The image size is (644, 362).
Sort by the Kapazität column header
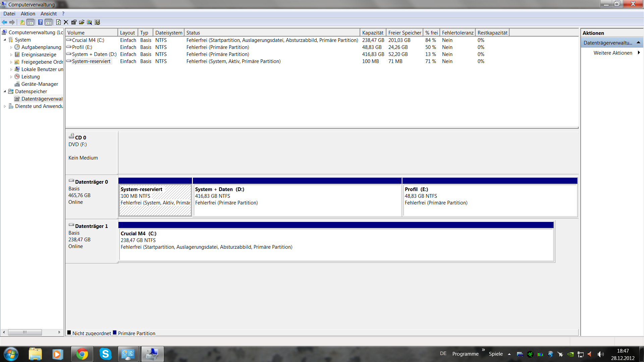point(372,33)
